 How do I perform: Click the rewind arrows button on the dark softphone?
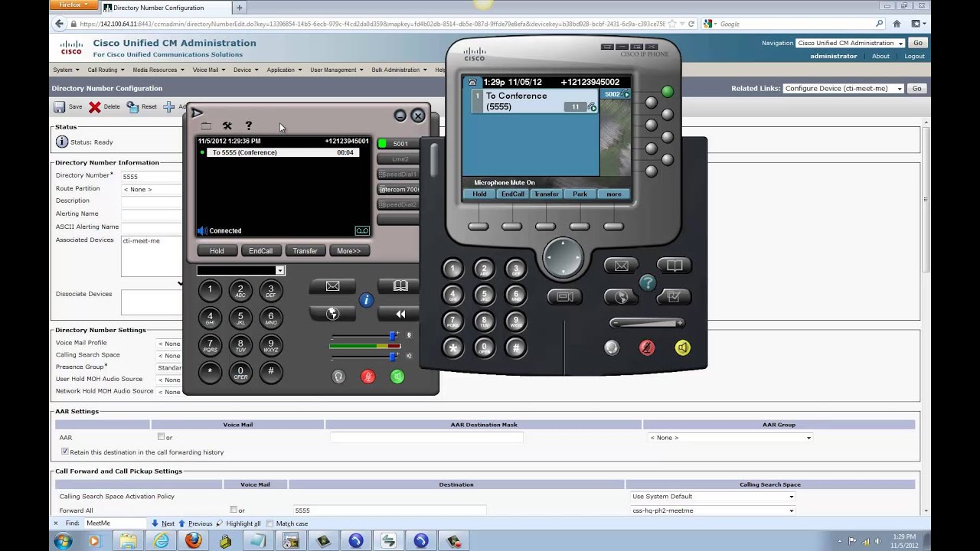(x=400, y=314)
